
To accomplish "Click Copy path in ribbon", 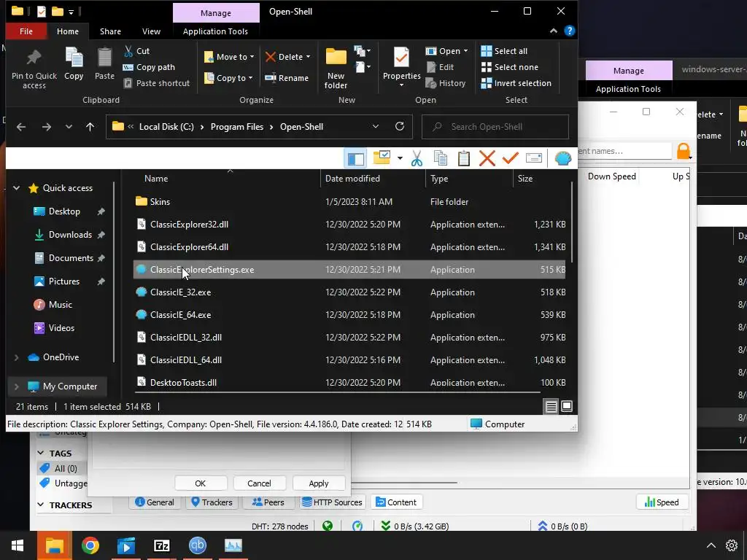I will [149, 67].
